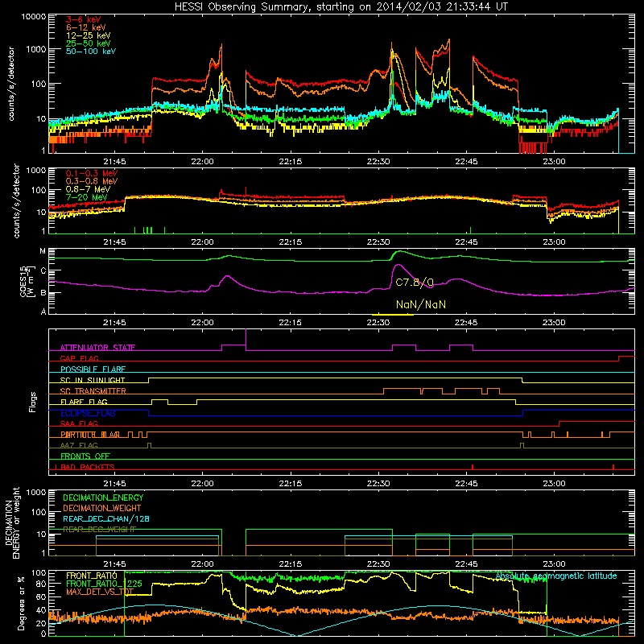Select the "GOES15" axis label
644x644 pixels.
click(23, 282)
